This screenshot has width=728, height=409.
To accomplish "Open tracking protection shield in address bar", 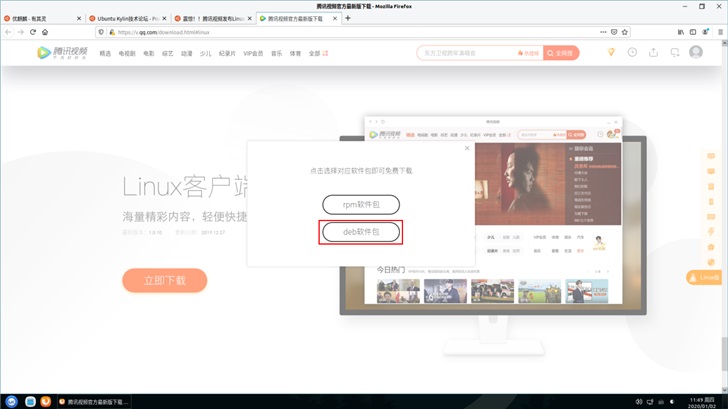I will (101, 32).
